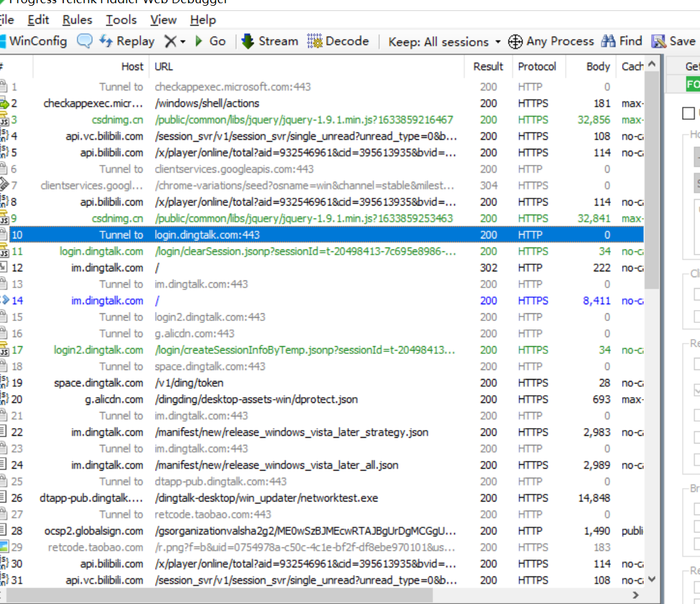The width and height of the screenshot is (700, 604).
Task: Click the Decode grid icon
Action: (315, 41)
